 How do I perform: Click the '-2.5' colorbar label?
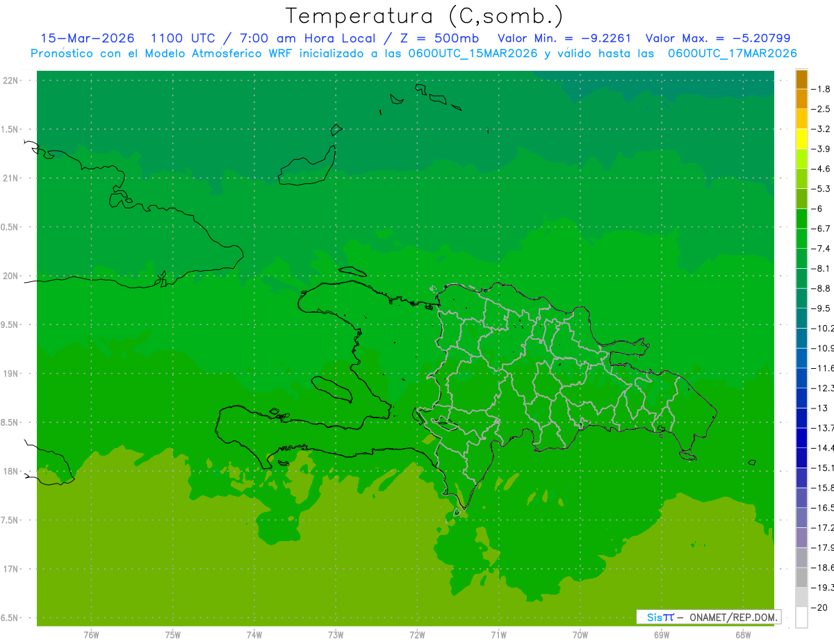point(821,109)
